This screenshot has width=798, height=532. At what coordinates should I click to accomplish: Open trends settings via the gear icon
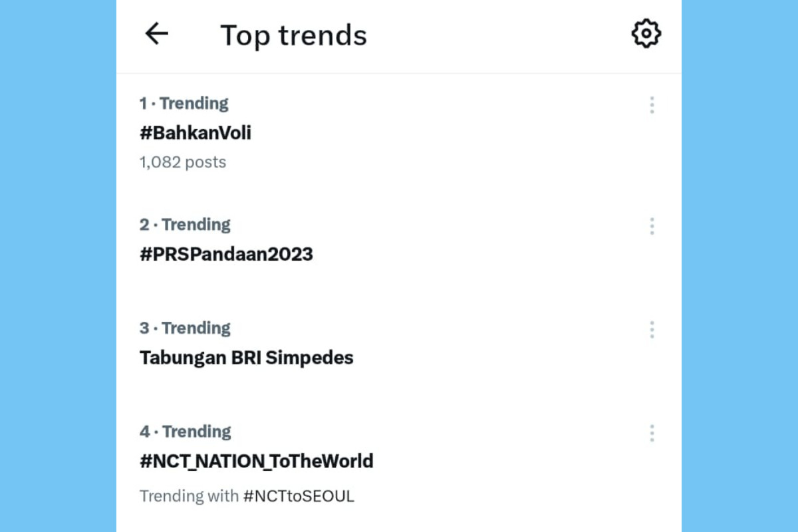(646, 32)
